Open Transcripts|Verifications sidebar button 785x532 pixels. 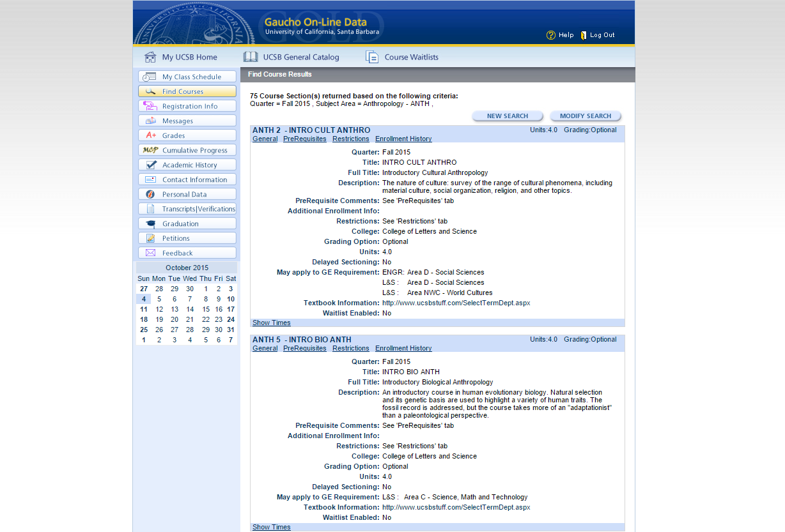[x=187, y=209]
